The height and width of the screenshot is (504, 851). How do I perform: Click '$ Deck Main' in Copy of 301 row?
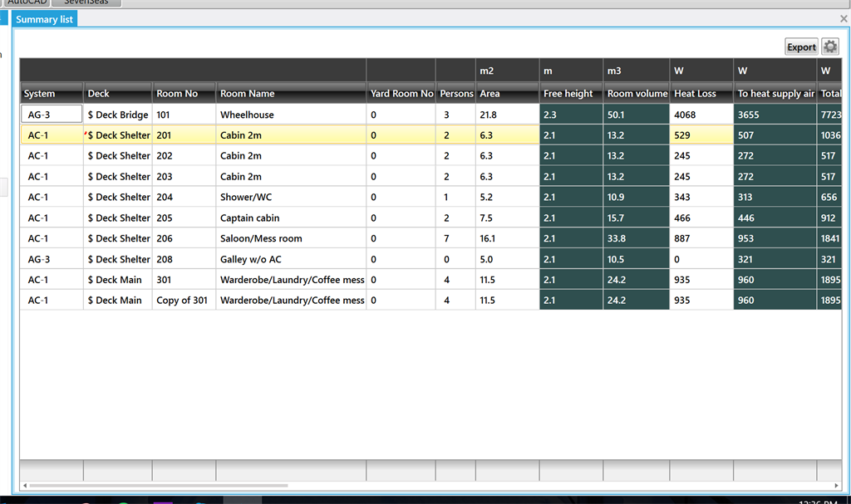coord(118,300)
